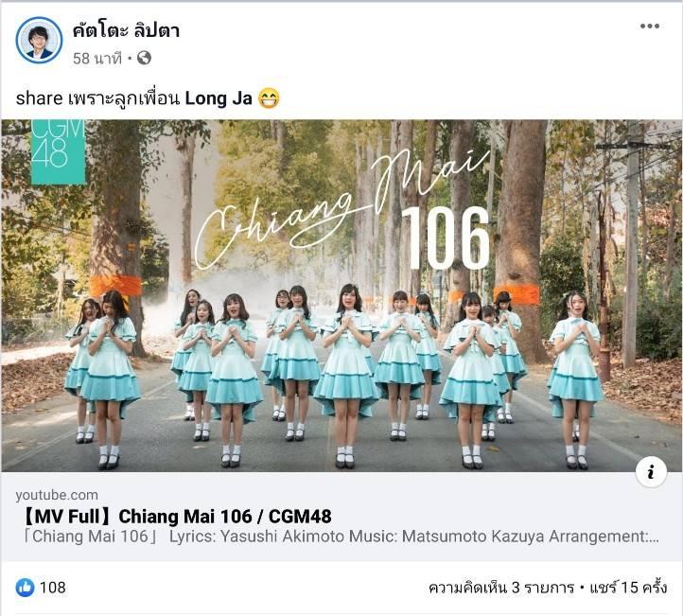Viewport: 683px width, 616px height.
Task: Click the 58 นาที post timestamp
Action: pos(97,59)
